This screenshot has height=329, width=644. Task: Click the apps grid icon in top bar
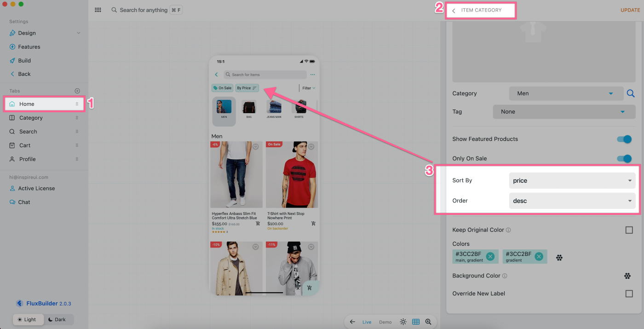tap(98, 10)
